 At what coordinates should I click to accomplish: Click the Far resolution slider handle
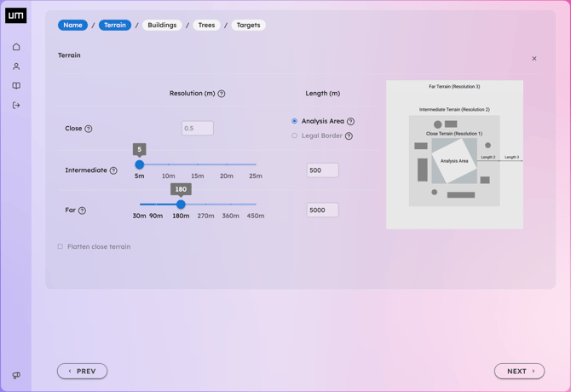pyautogui.click(x=181, y=205)
